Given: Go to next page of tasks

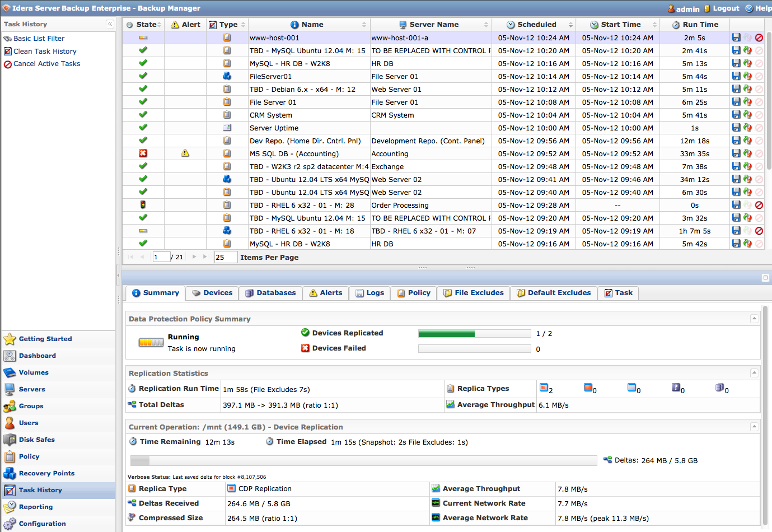Looking at the screenshot, I should coord(194,256).
